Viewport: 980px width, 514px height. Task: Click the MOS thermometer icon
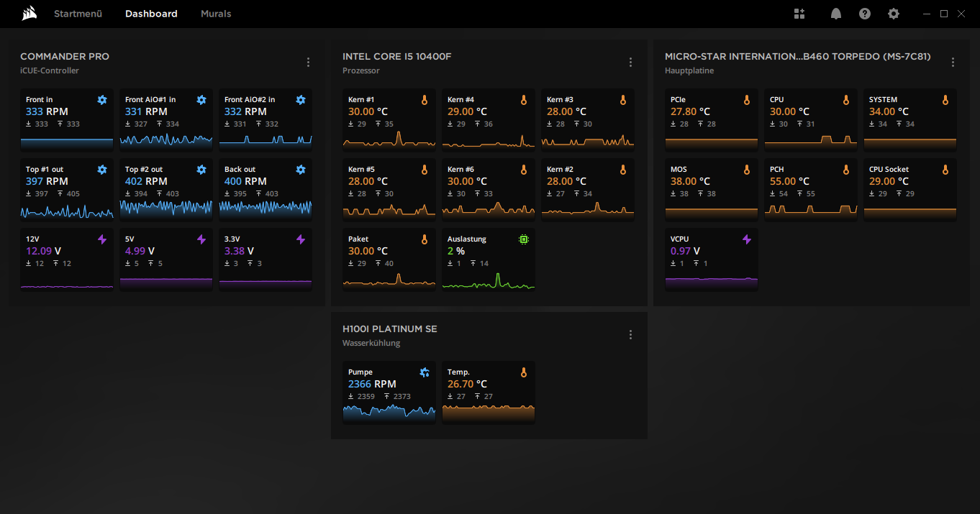pyautogui.click(x=747, y=170)
